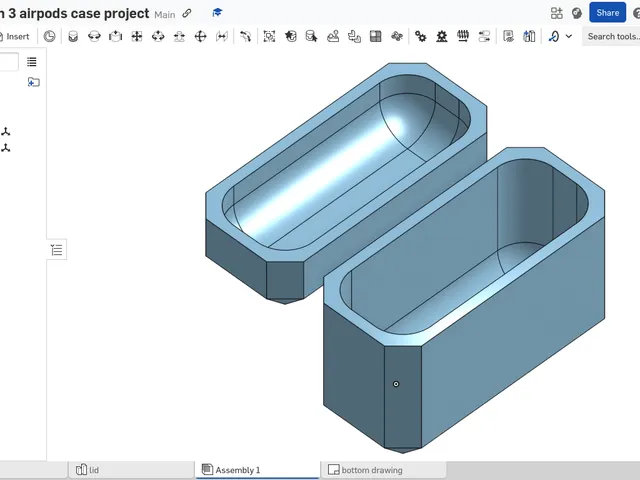This screenshot has width=640, height=480.
Task: Select the Gear relation tool
Action: click(x=420, y=36)
